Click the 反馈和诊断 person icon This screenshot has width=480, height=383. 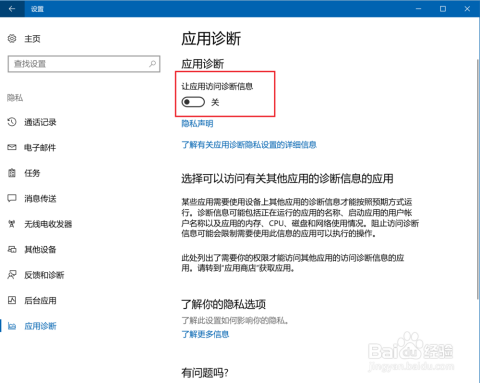12,275
